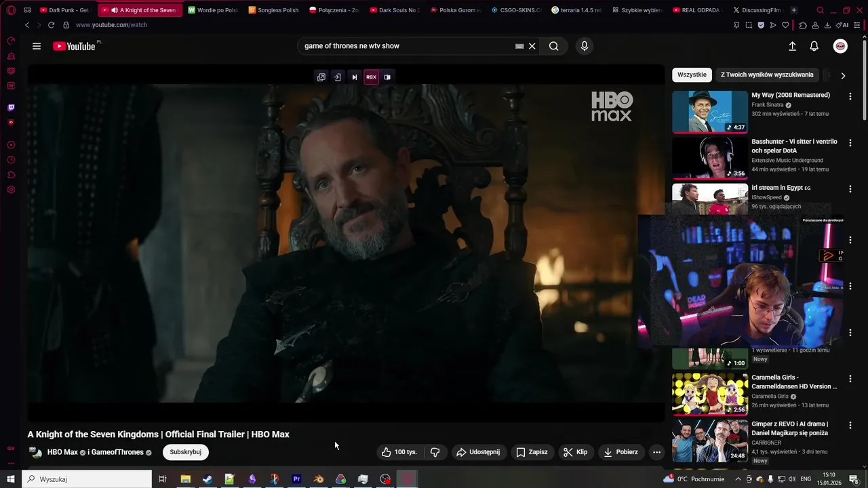Open the HBO Max channel link
Screen dimensions: 868x488
click(x=62, y=452)
